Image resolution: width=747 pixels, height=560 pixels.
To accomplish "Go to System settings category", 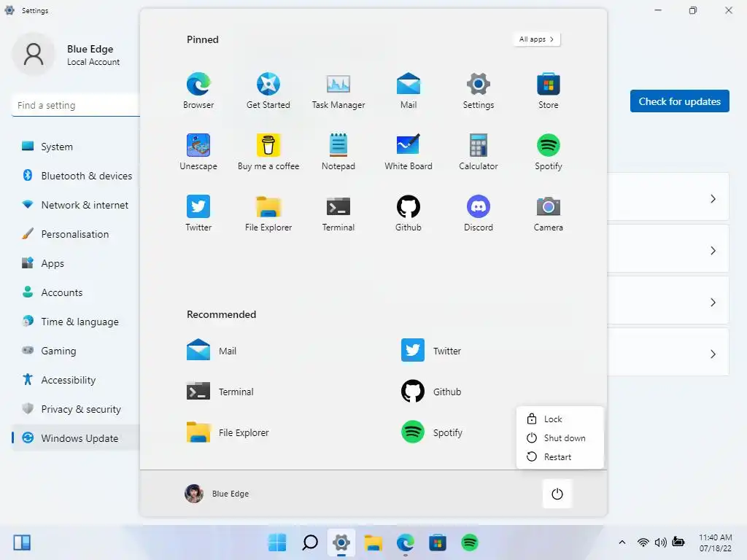I will pyautogui.click(x=76, y=147).
